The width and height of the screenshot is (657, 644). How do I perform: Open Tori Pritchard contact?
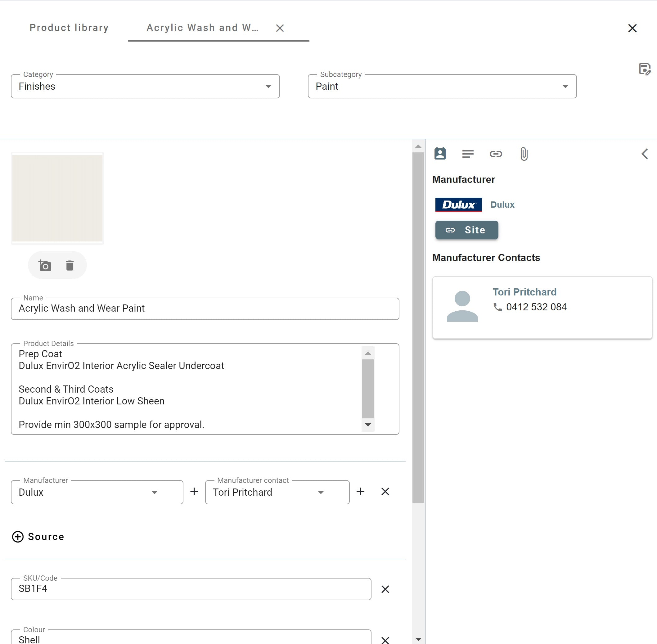[524, 292]
